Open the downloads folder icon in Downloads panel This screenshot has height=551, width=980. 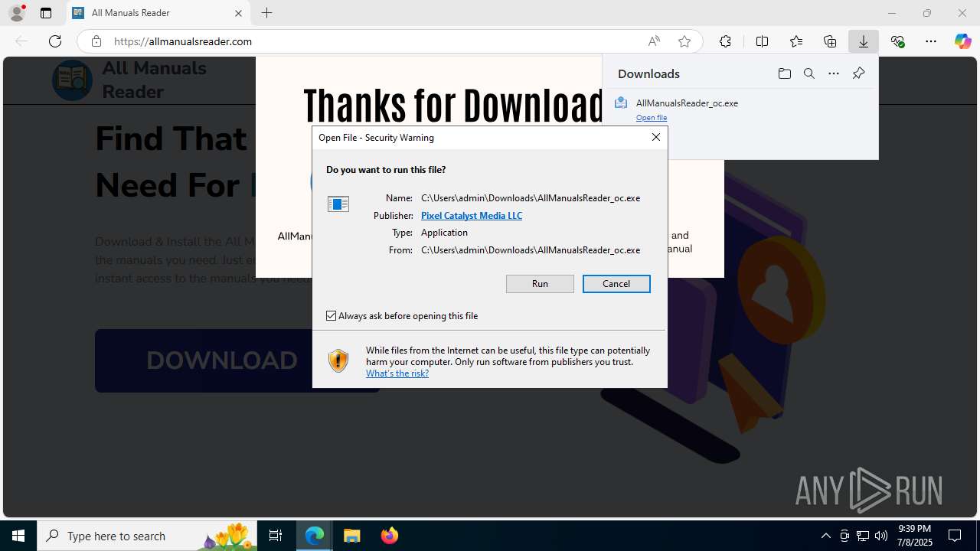[x=784, y=73]
